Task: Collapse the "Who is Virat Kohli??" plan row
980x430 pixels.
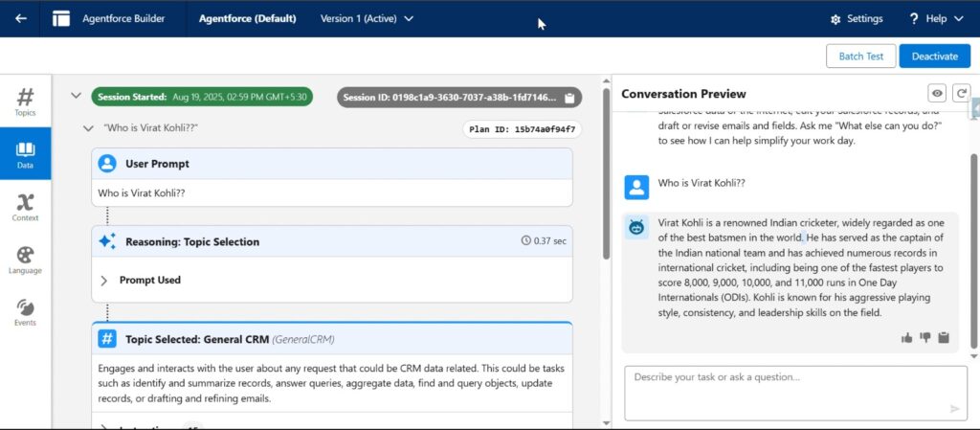Action: tap(89, 128)
